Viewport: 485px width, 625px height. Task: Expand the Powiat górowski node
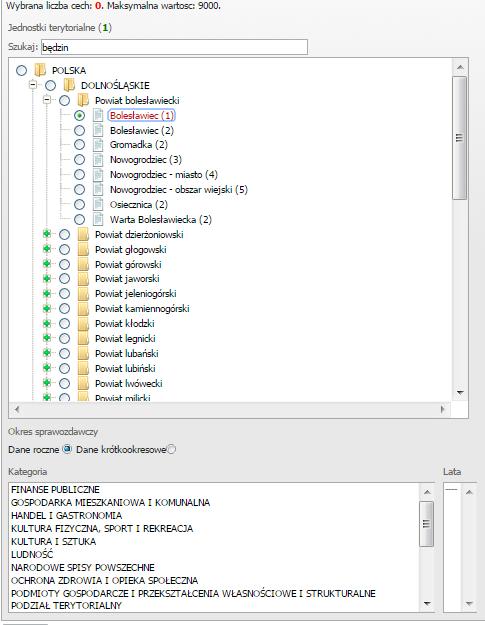[47, 264]
